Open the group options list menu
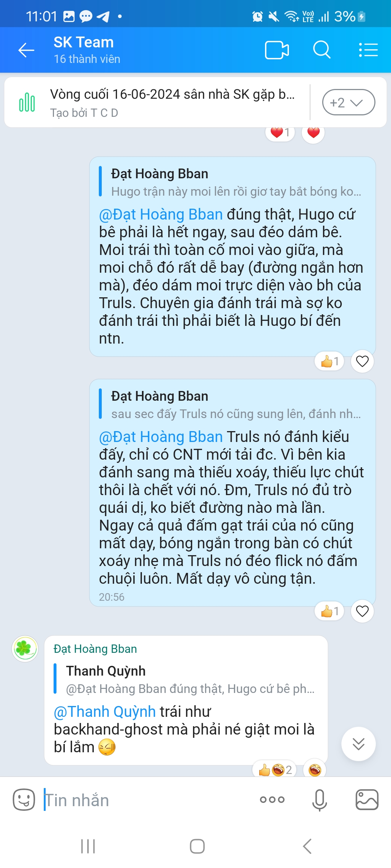391x868 pixels. (x=368, y=50)
